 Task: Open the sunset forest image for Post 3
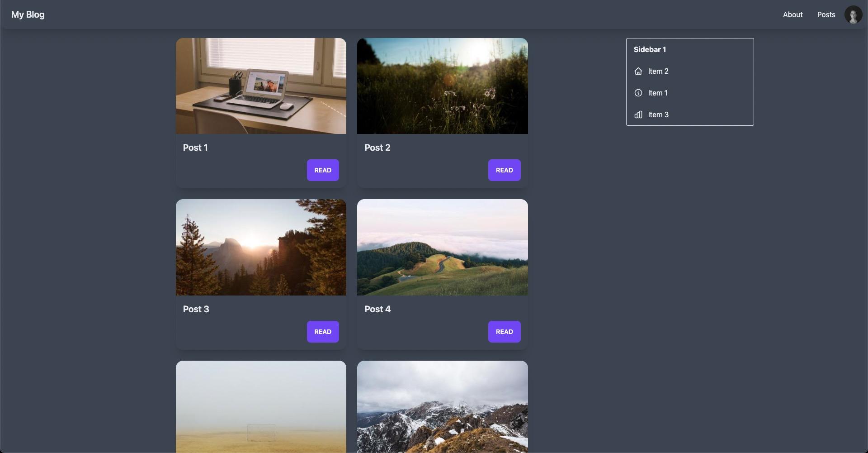[261, 247]
